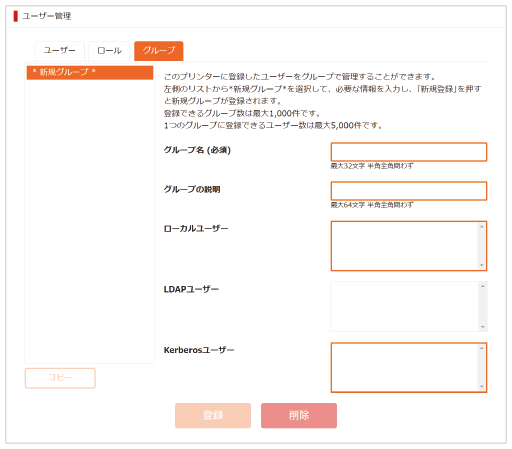Focus the グループの説明 text field

pos(409,191)
